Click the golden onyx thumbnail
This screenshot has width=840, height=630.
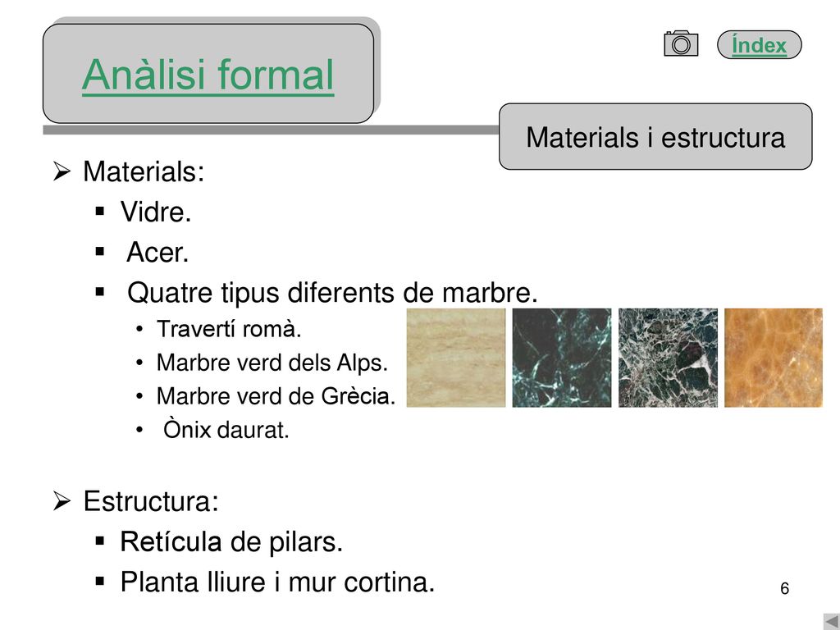click(773, 358)
